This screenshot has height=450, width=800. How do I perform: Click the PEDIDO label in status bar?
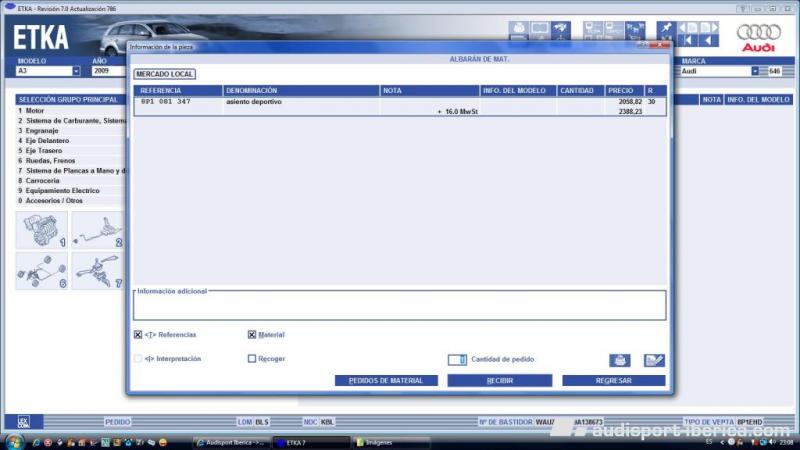coord(117,422)
